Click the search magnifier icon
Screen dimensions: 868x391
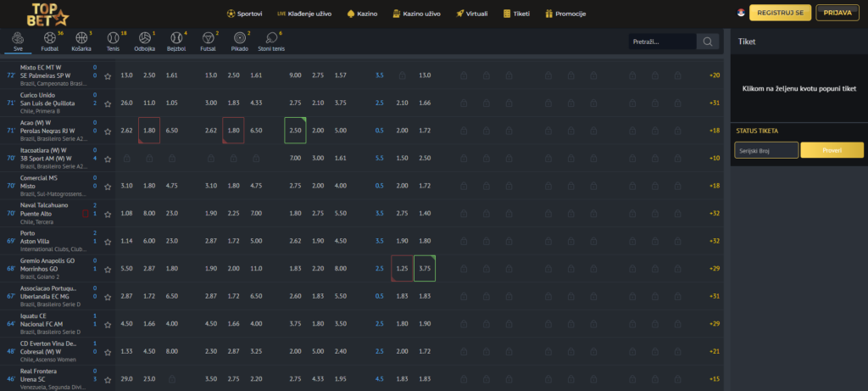(708, 42)
